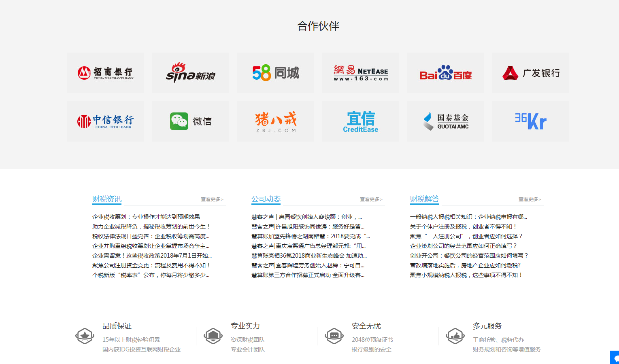Open article 助力企业减税降负，揭秘税收筹划的前世今生
The height and width of the screenshot is (364, 619).
151,226
